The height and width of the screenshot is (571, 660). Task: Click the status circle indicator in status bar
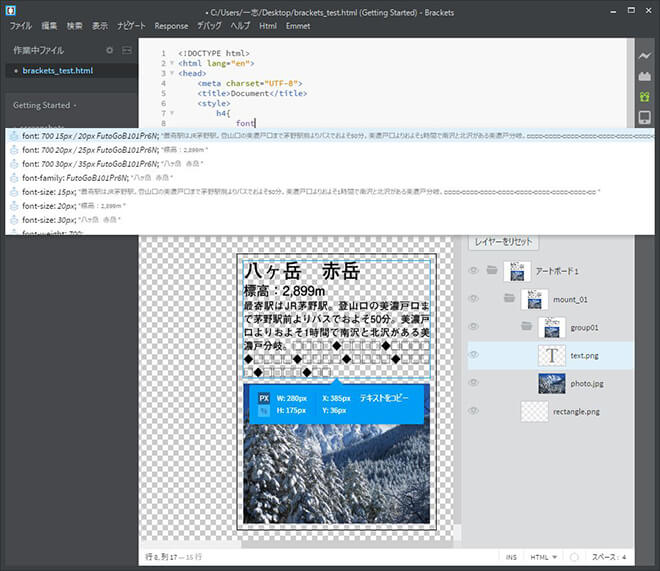[574, 557]
